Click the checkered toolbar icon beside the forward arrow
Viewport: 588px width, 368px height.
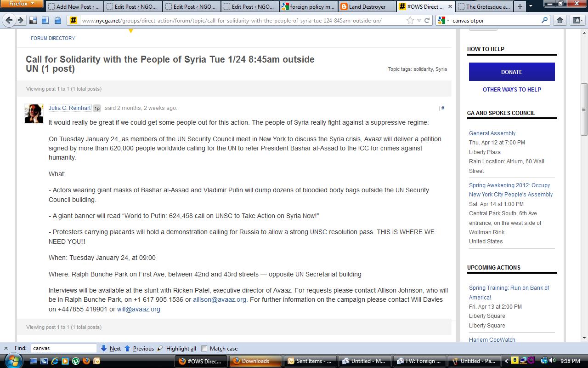click(x=33, y=20)
